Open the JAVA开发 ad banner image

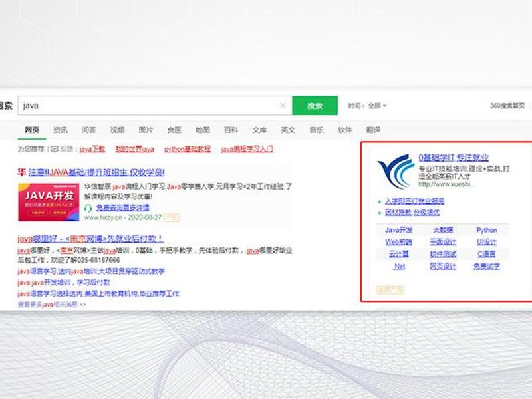[49, 202]
